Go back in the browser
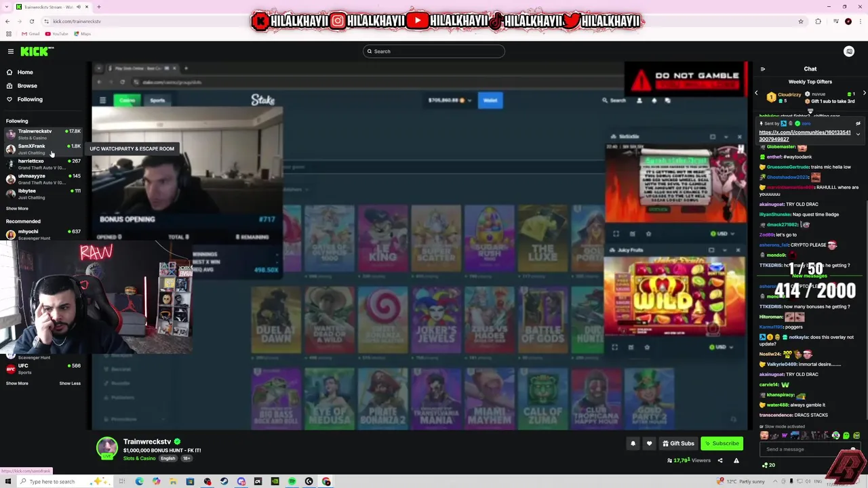The height and width of the screenshot is (488, 868). [7, 21]
